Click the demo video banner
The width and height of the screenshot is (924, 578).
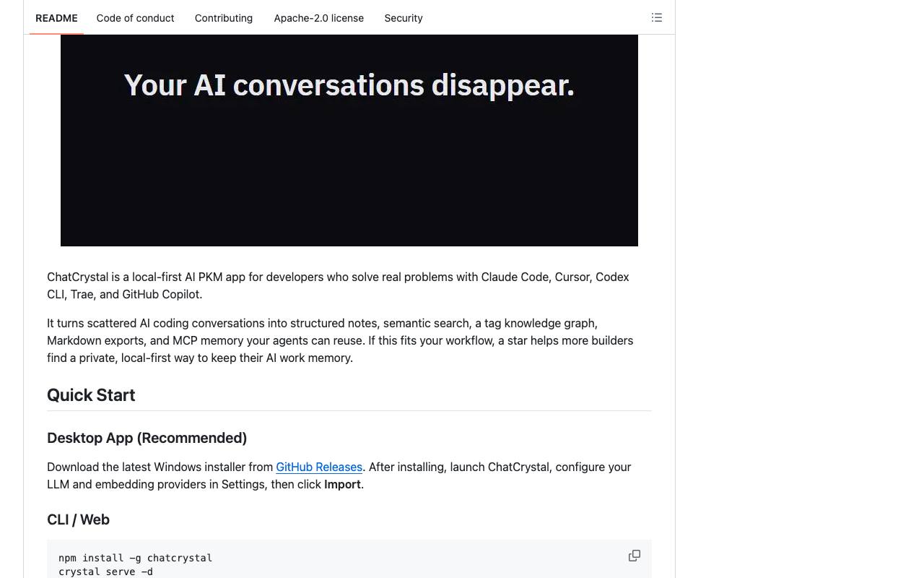(x=349, y=140)
